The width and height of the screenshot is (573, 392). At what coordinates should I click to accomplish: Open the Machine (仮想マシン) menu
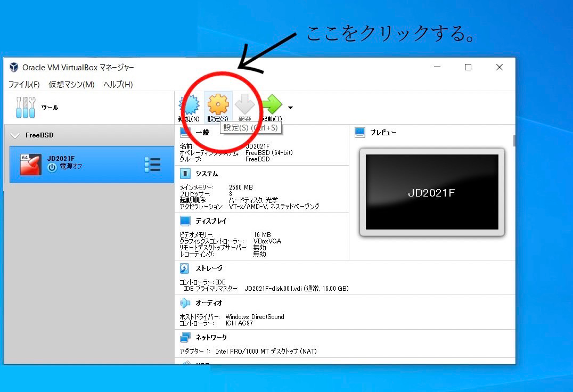pyautogui.click(x=71, y=85)
